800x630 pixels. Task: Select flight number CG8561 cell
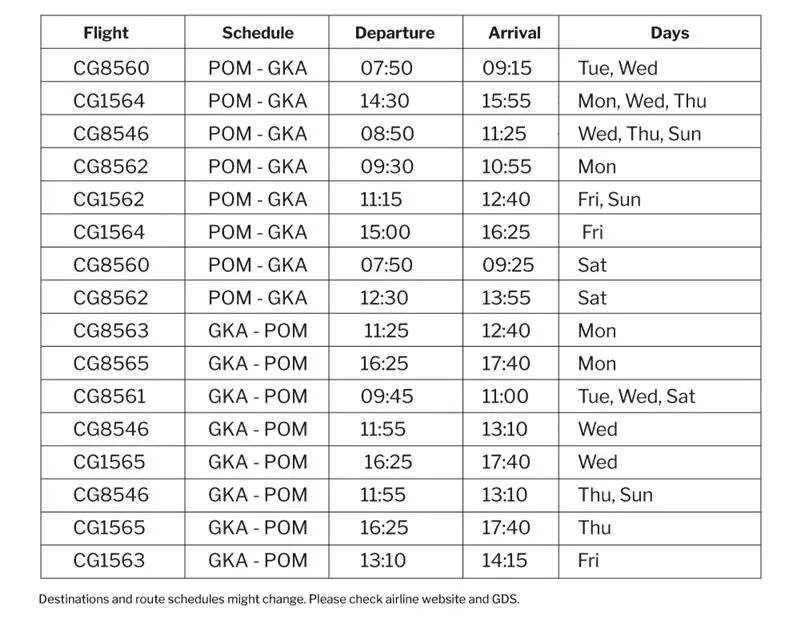(110, 397)
